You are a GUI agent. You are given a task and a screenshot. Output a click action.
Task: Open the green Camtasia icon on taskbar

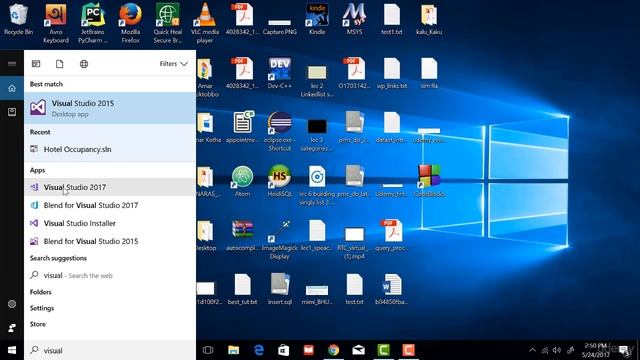click(x=383, y=350)
